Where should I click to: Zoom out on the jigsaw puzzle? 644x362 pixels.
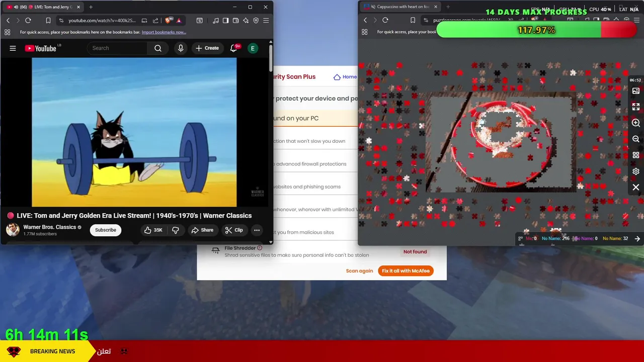636,139
